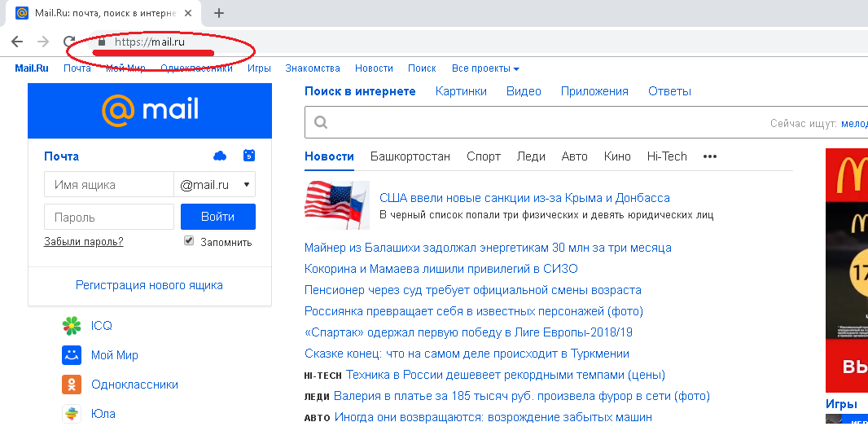Screen dimensions: 868x444
Task: Open headline Кокорина и Мамаева
Action: point(441,269)
